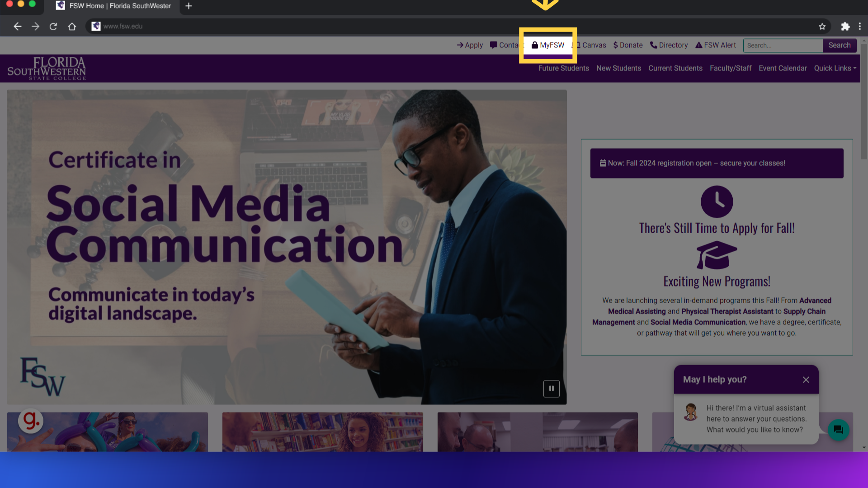Expand the Quick Links dropdown

click(x=835, y=68)
